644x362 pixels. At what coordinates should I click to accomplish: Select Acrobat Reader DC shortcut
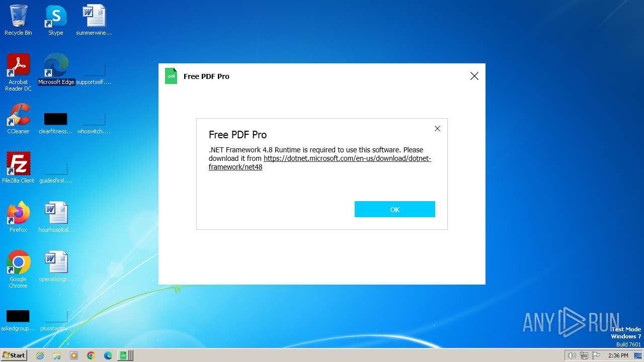click(x=18, y=72)
